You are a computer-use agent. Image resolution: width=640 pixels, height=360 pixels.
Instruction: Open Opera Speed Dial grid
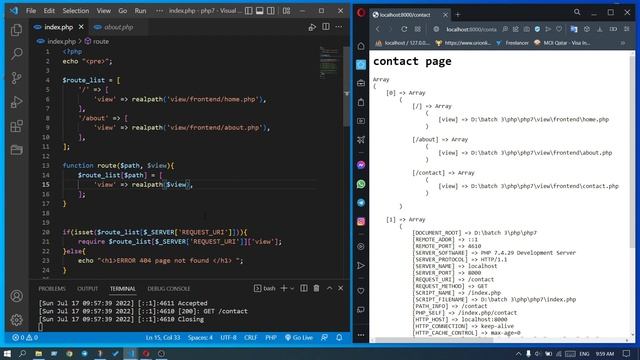click(418, 29)
